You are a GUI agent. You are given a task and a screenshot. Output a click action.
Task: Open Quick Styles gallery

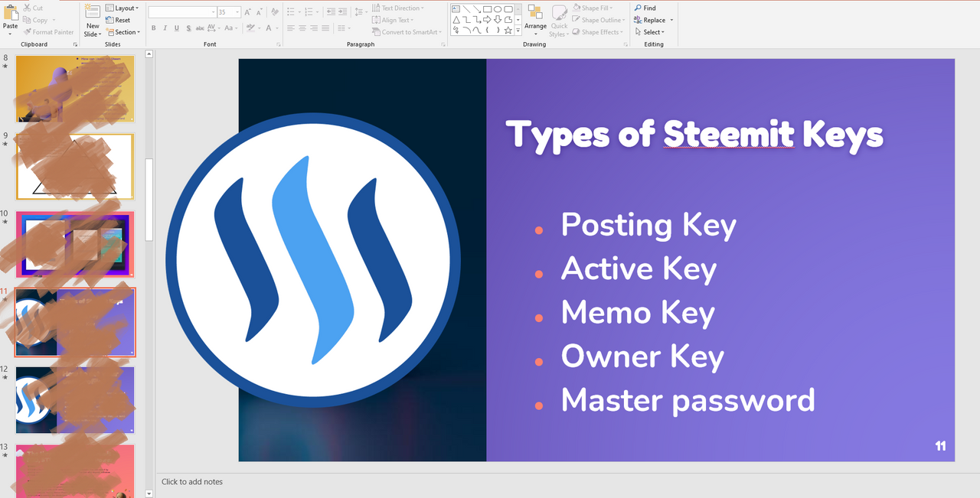coord(560,21)
